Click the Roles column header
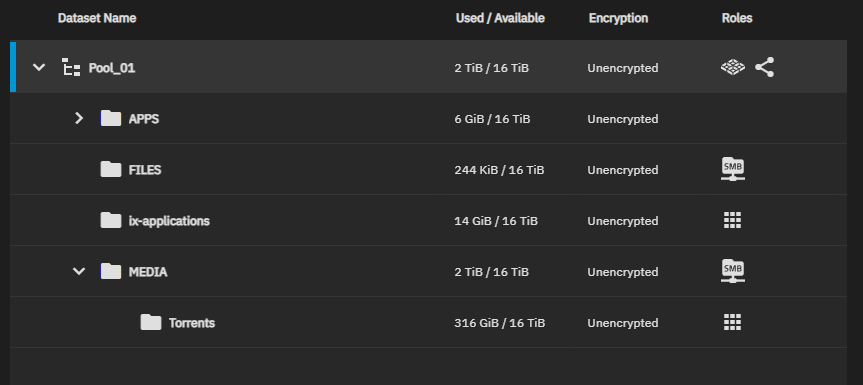The width and height of the screenshot is (863, 385). coord(737,18)
